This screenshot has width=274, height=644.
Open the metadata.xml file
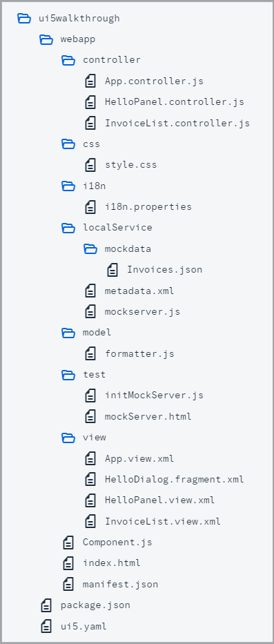point(139,291)
